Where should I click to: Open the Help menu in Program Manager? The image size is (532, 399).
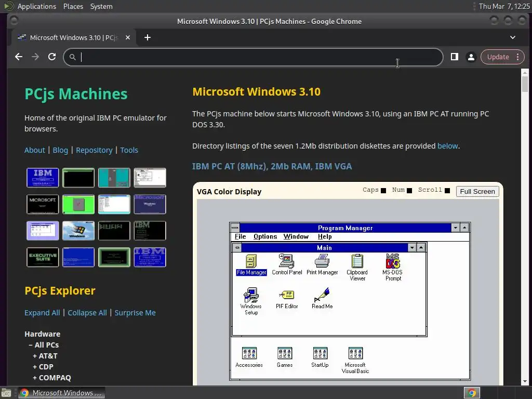point(325,236)
